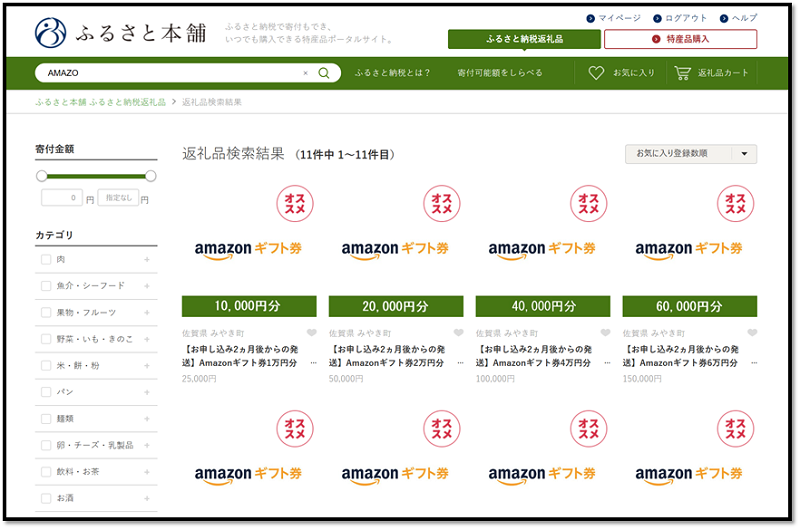
Task: Click the オススメ badge on 40,000円分 card
Action: coord(589,204)
